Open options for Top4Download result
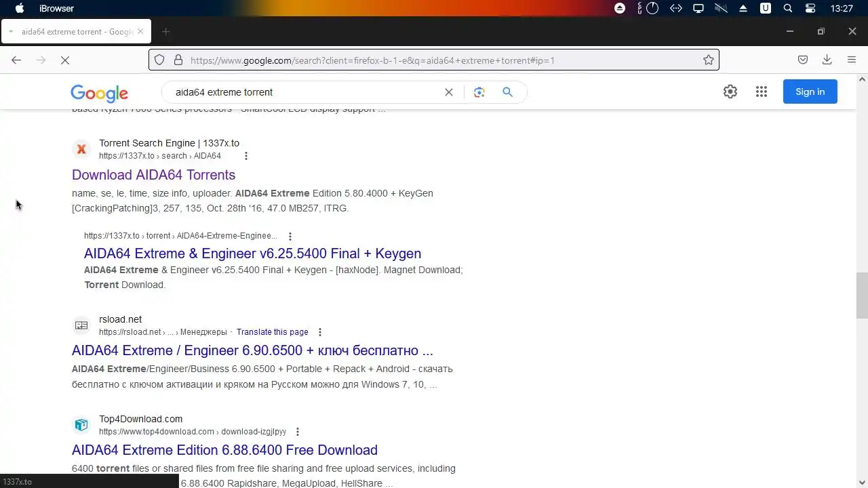 coord(297,432)
